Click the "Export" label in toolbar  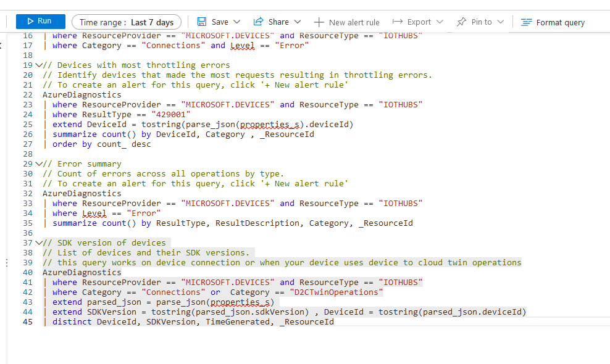(x=419, y=22)
